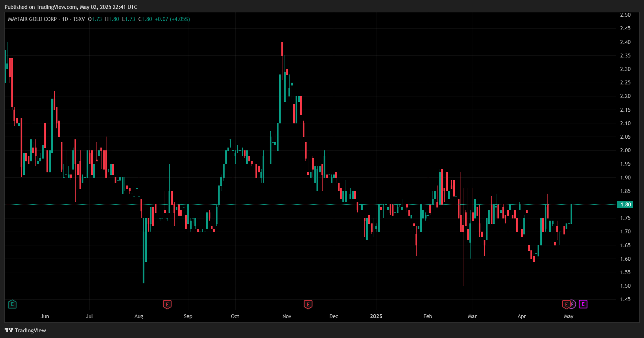Click the 1.50 price axis label
The height and width of the screenshot is (338, 644).
pos(625,286)
